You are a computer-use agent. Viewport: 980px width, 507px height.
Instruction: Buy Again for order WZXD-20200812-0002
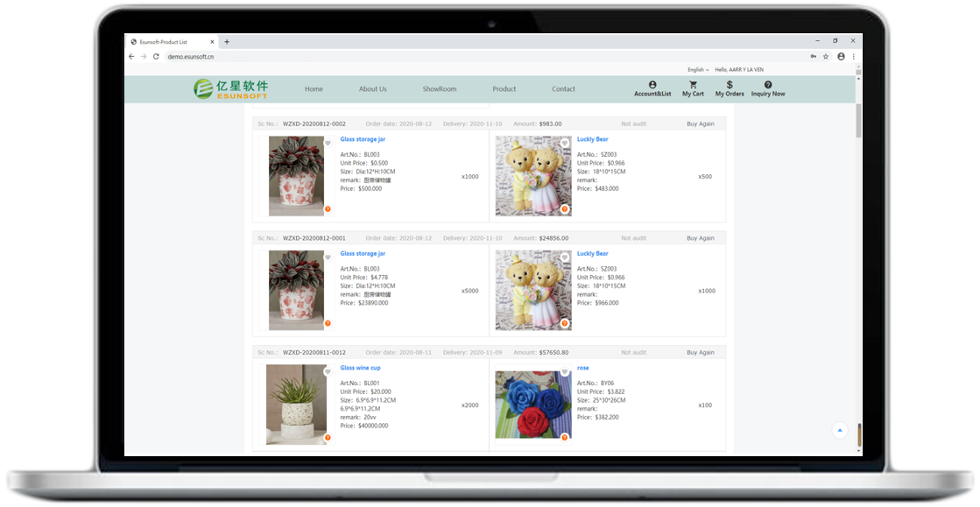coord(700,123)
